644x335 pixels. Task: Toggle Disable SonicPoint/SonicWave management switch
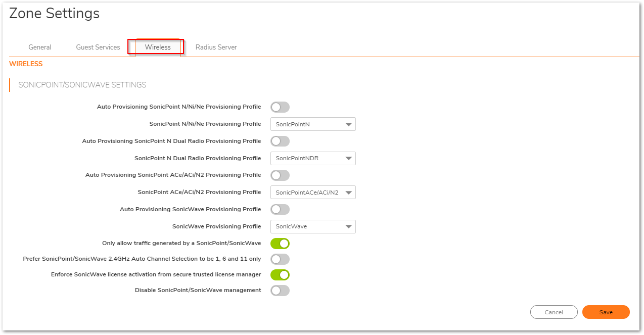pyautogui.click(x=280, y=291)
